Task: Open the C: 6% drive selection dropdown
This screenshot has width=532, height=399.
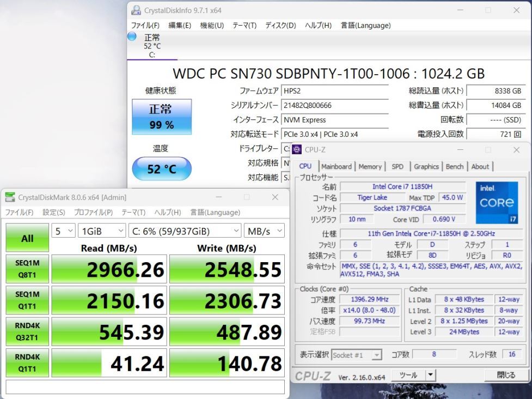Action: point(185,231)
